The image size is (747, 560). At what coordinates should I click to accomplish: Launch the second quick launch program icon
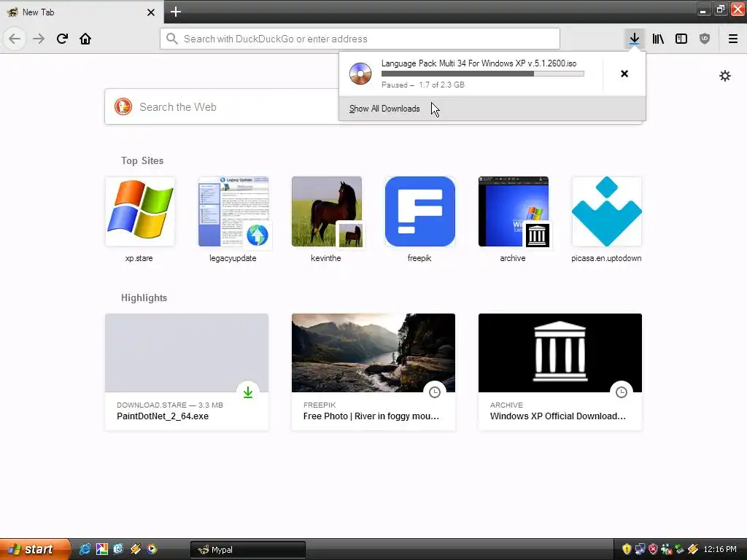(101, 549)
